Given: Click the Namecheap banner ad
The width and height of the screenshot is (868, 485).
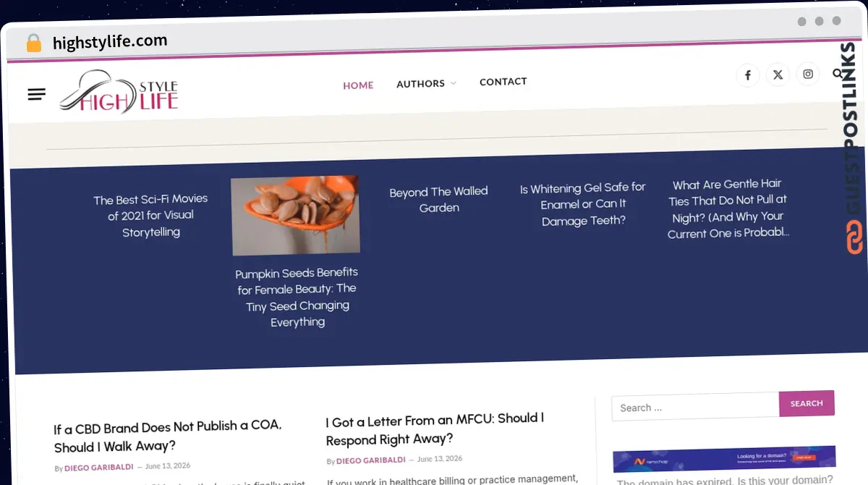Looking at the screenshot, I should click(x=724, y=460).
